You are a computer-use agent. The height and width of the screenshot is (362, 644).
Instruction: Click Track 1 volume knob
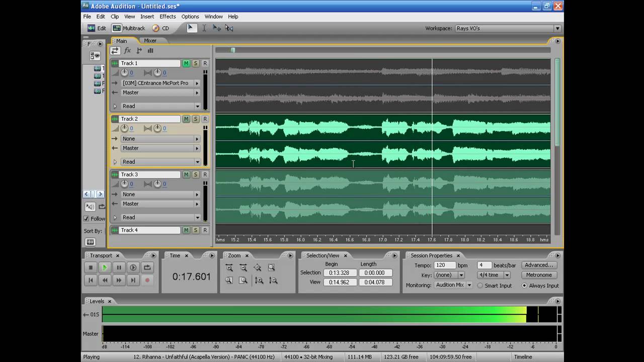point(124,73)
